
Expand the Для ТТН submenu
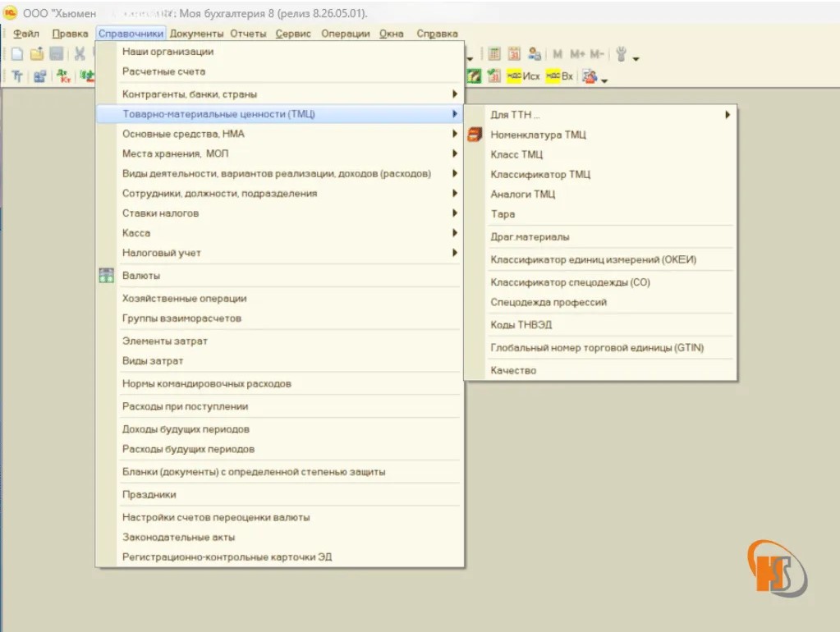pyautogui.click(x=600, y=115)
